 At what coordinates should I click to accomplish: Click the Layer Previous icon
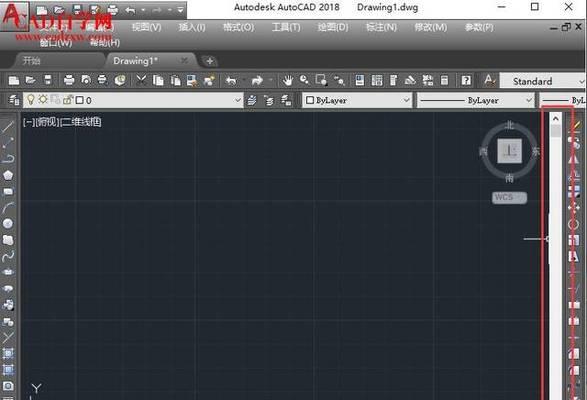[x=269, y=100]
